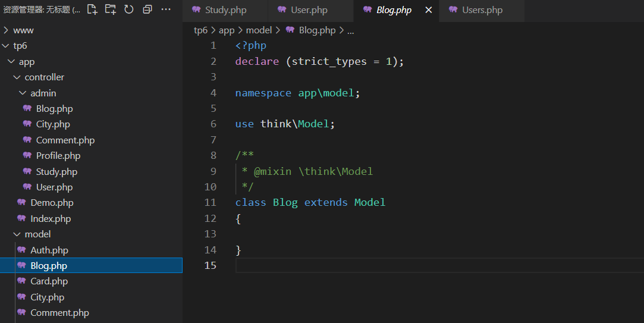This screenshot has width=644, height=323.
Task: Switch to the Study.php tab
Action: (225, 10)
